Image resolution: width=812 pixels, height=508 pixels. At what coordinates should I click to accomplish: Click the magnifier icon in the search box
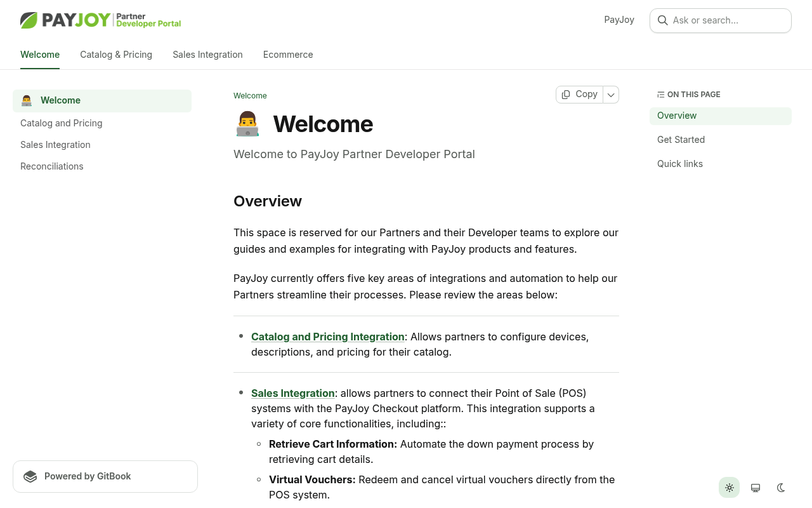coord(663,20)
